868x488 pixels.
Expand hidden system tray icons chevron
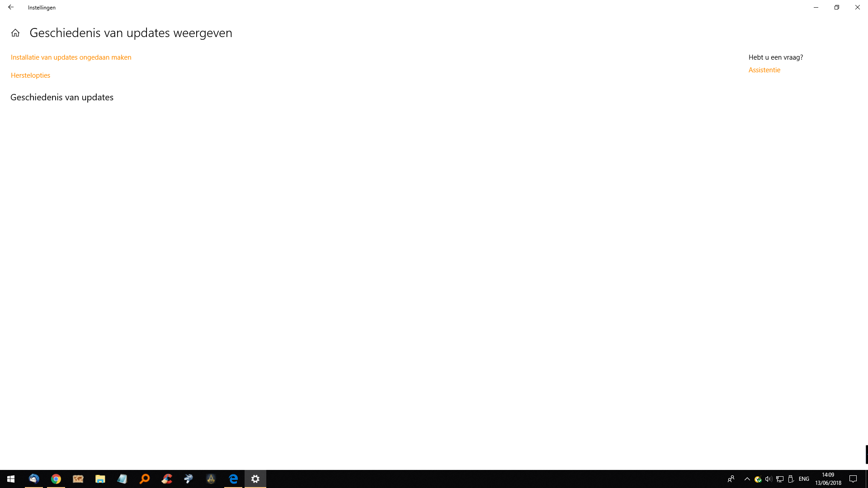(747, 479)
